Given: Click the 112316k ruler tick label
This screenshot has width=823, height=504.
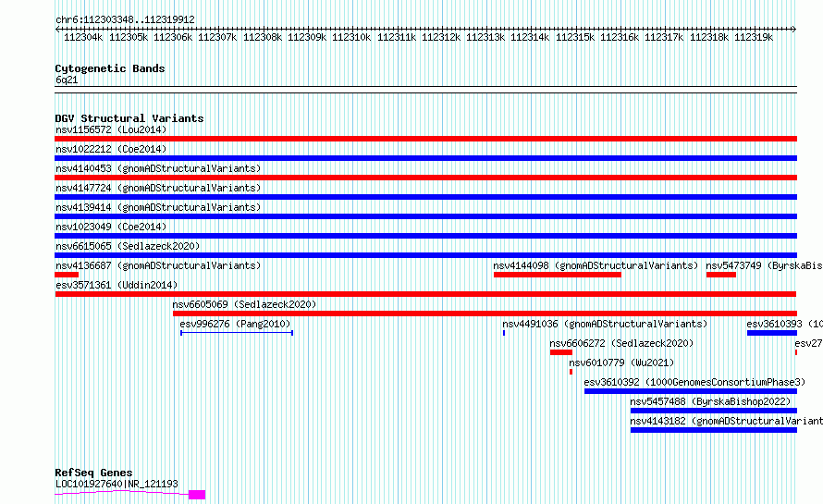Looking at the screenshot, I should tap(620, 38).
